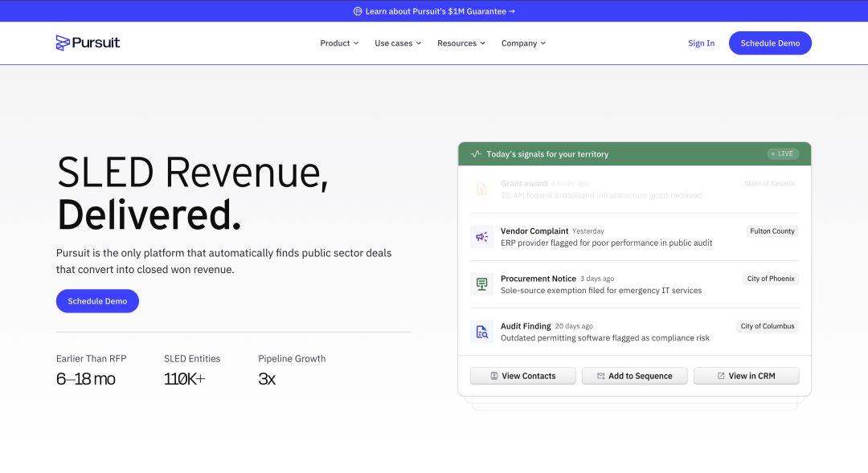The width and height of the screenshot is (868, 473).
Task: Click Today's signals for your territory heading
Action: [547, 154]
